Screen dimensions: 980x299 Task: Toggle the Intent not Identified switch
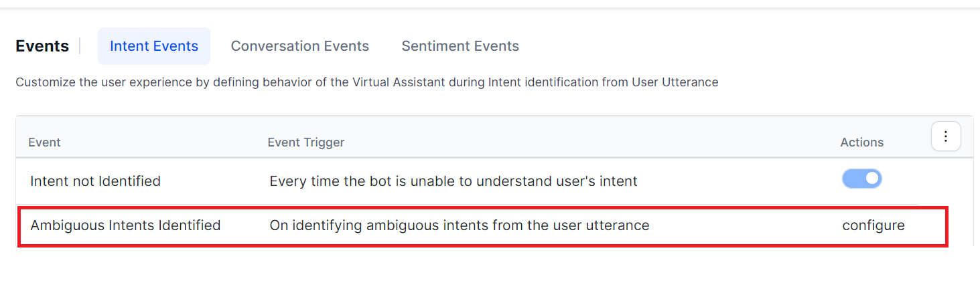pos(861,179)
